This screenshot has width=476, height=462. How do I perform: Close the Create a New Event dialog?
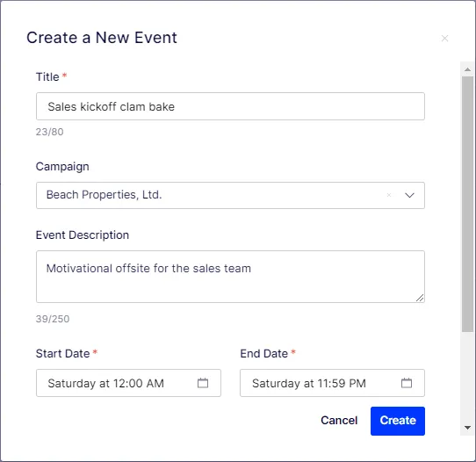pos(444,39)
